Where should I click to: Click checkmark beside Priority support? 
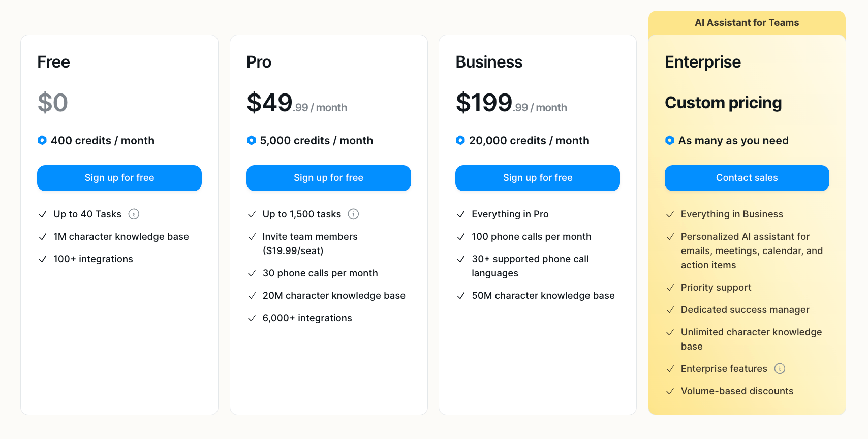click(x=670, y=288)
